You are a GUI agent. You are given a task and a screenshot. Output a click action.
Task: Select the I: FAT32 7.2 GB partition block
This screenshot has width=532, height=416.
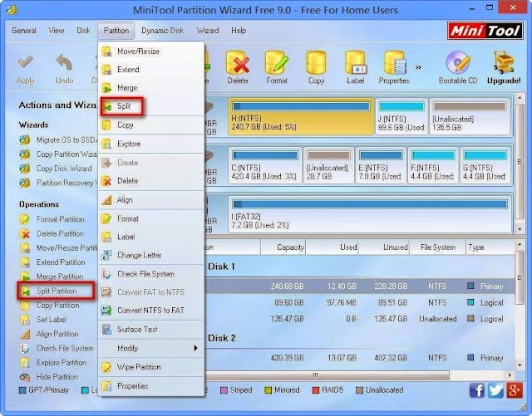tap(370, 214)
